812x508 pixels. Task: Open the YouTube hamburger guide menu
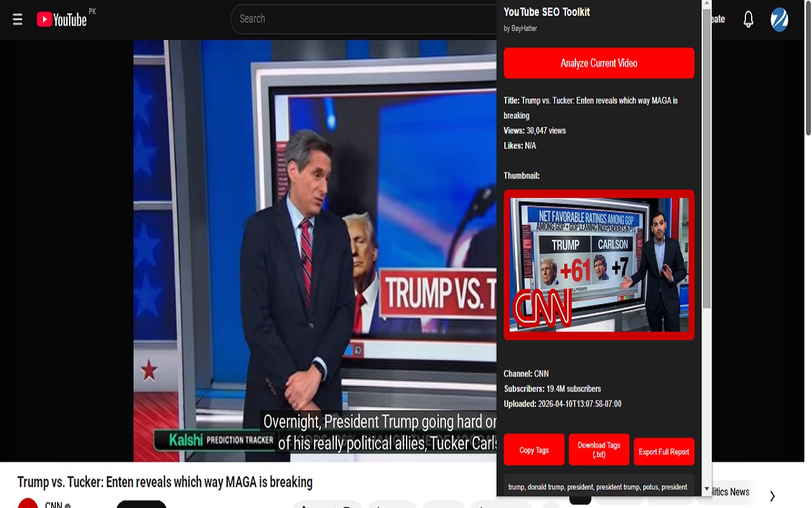[x=18, y=20]
